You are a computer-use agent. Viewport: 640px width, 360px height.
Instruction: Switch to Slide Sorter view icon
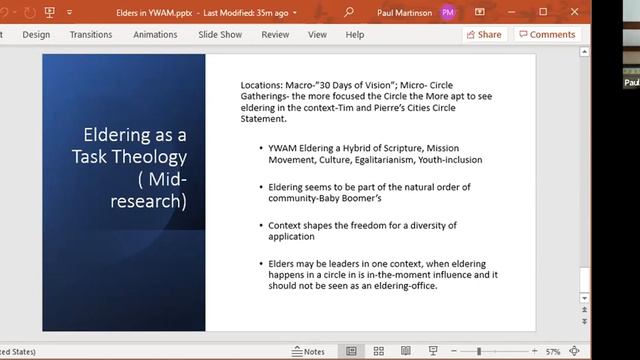[x=379, y=351]
